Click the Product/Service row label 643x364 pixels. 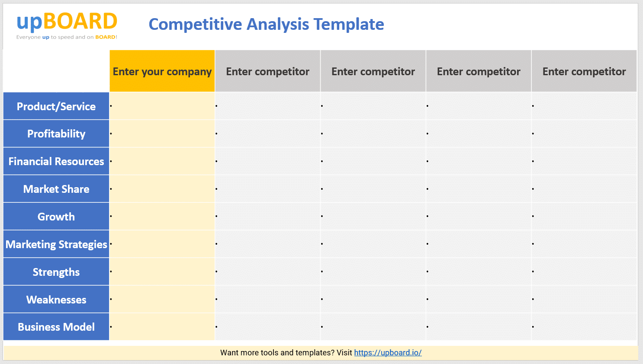pyautogui.click(x=56, y=106)
